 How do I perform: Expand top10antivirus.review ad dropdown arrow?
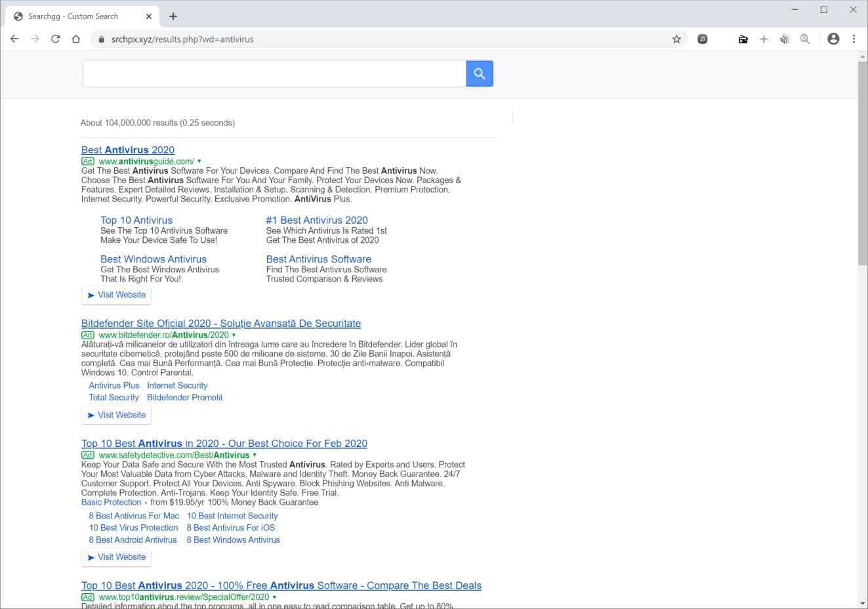tap(274, 598)
